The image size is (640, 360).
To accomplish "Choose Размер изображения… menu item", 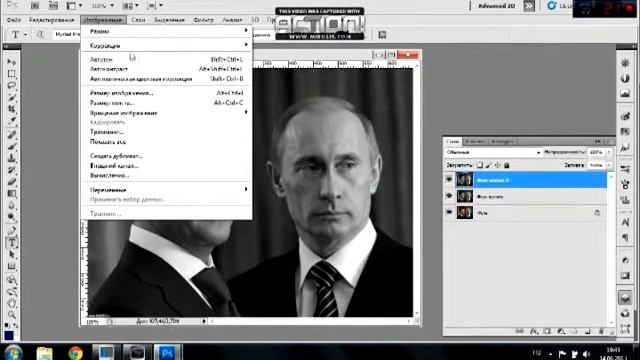I will [167, 93].
